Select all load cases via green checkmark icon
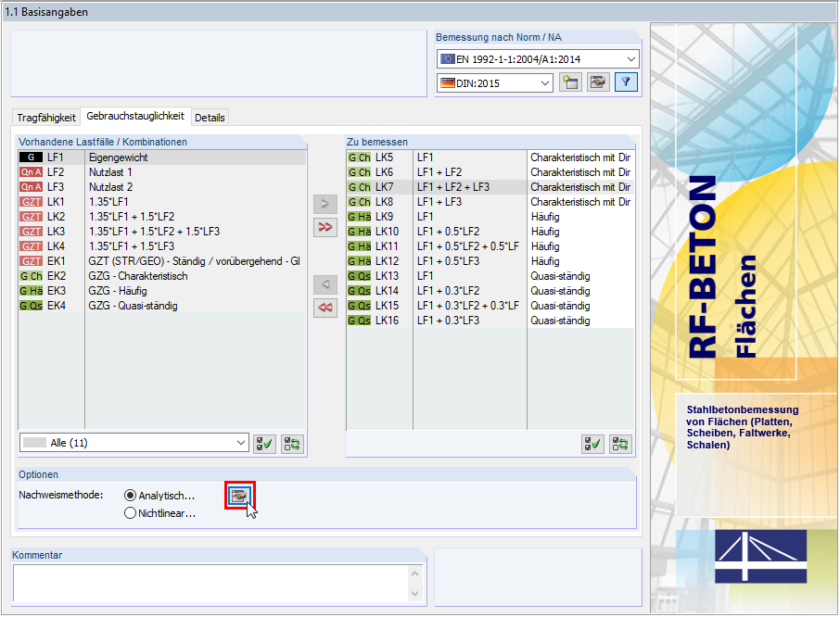 point(264,444)
